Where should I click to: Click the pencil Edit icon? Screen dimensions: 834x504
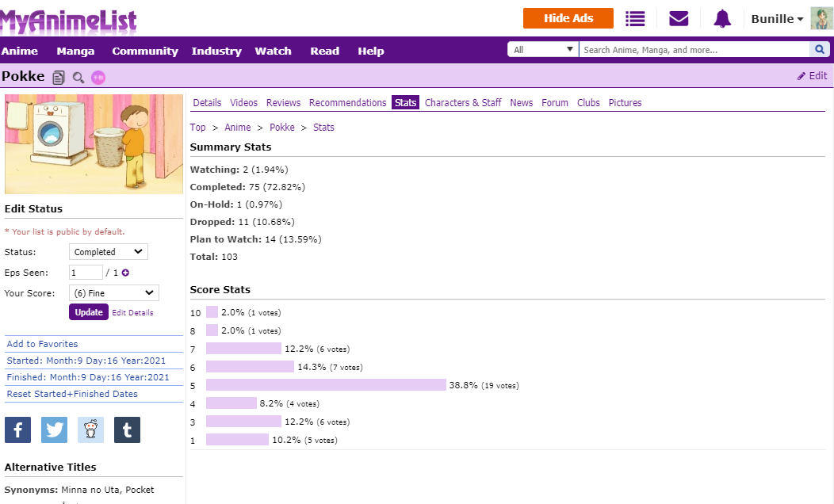pos(801,76)
